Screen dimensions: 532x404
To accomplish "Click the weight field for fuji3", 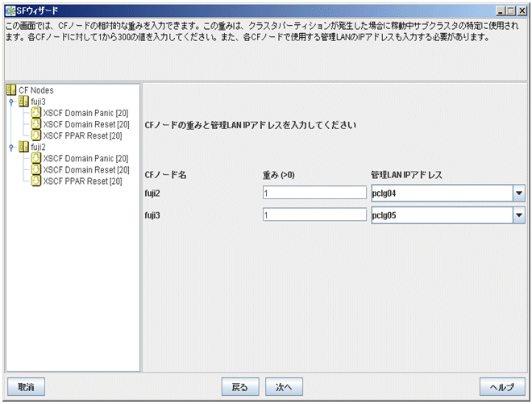I will (314, 214).
